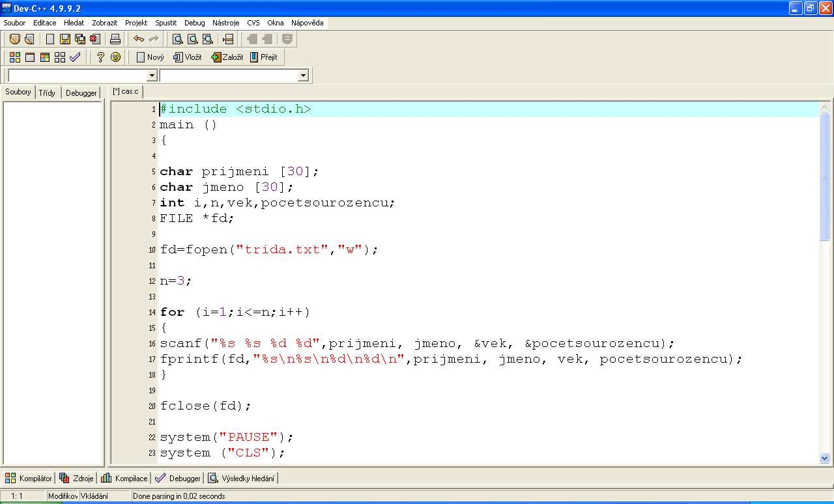Open the Okna menu

pos(275,23)
